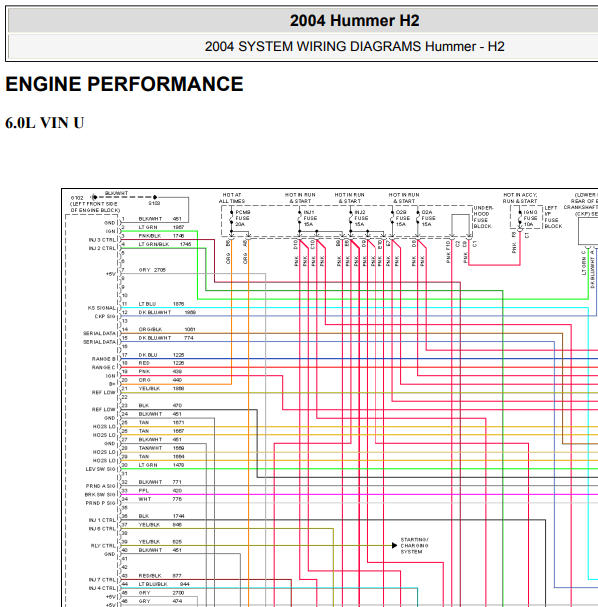This screenshot has width=598, height=607.
Task: Click the "S103" splice label
Action: pos(154,203)
